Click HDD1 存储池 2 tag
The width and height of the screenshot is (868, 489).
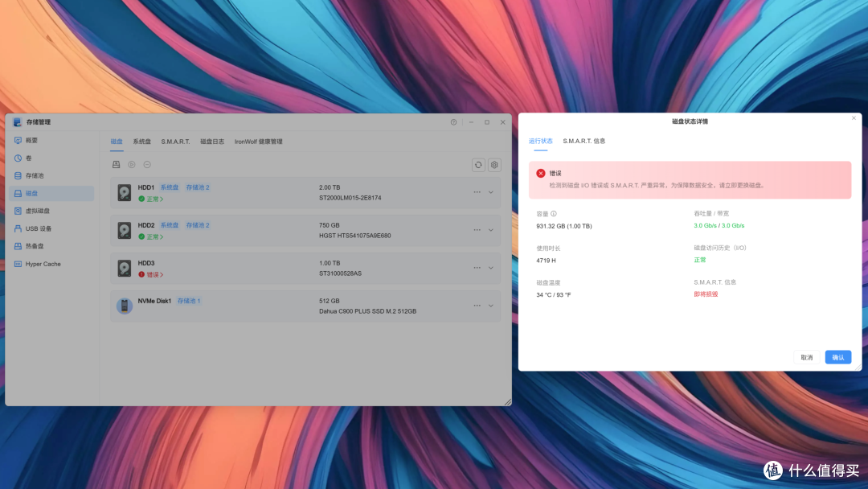pos(198,187)
